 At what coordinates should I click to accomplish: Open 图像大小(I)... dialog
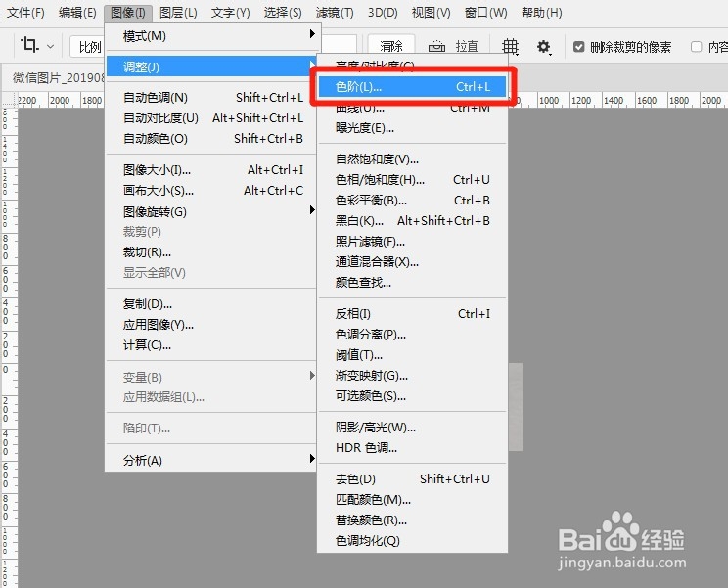click(213, 170)
